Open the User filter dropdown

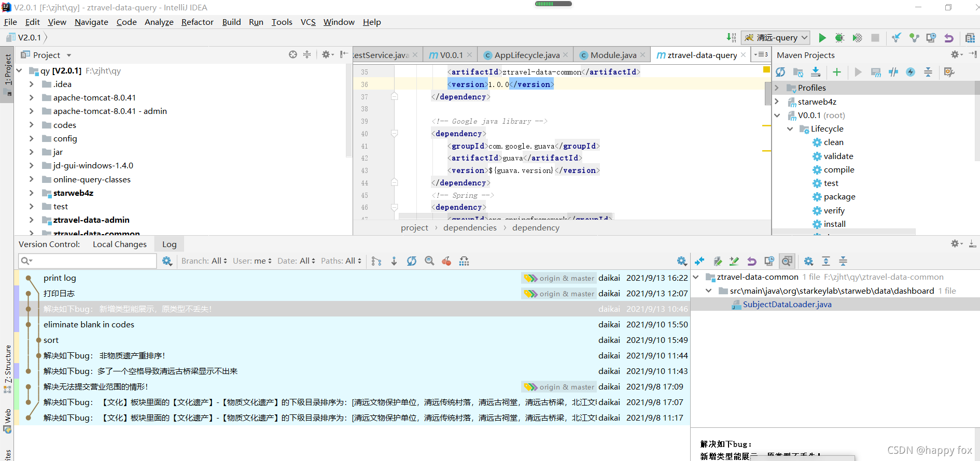click(x=253, y=261)
